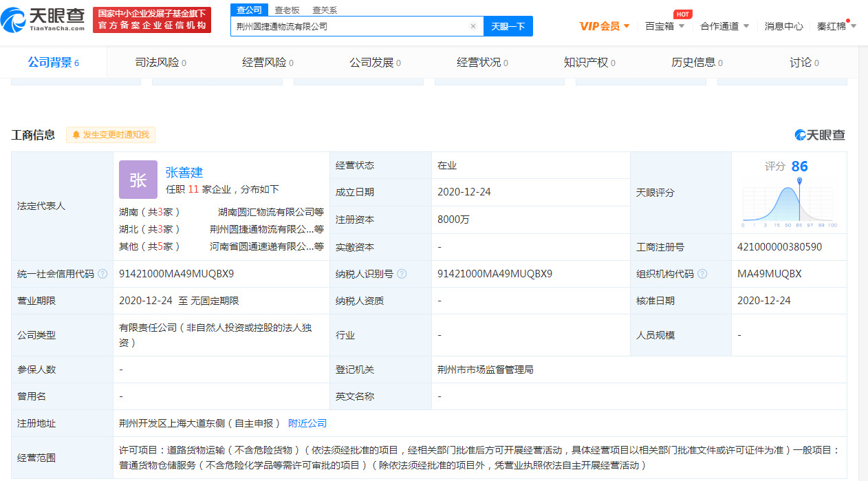Click the official credit agency red banner

pos(152,20)
